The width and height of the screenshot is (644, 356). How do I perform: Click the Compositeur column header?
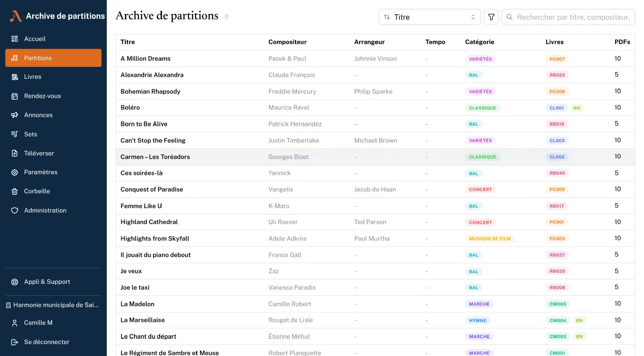point(287,42)
